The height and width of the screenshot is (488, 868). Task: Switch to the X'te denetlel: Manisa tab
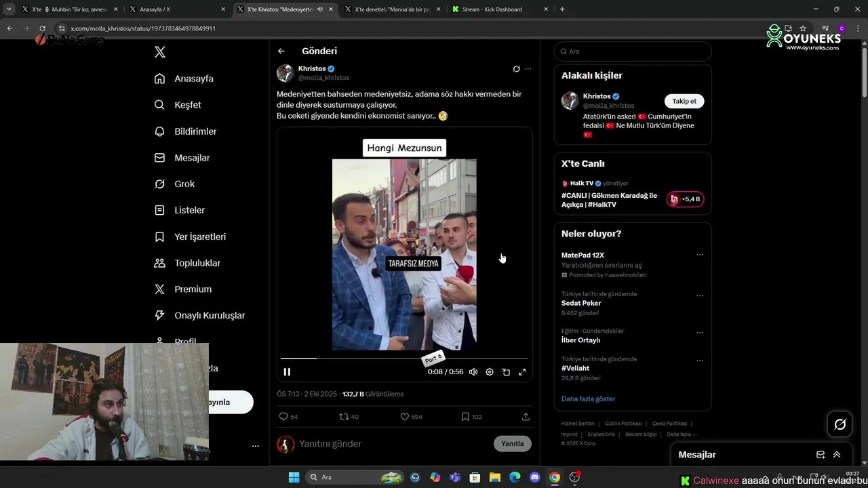coord(393,9)
